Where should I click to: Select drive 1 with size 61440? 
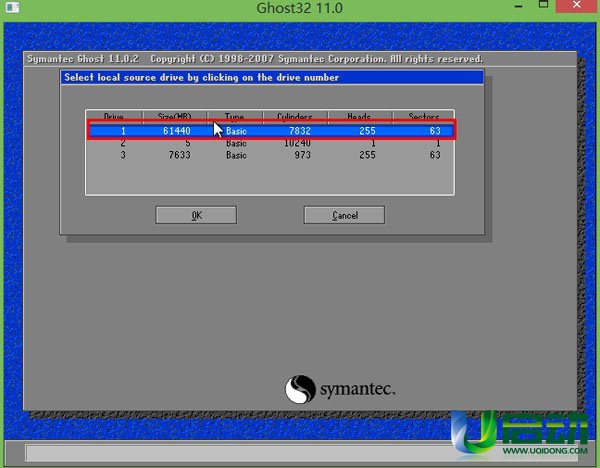pyautogui.click(x=271, y=131)
